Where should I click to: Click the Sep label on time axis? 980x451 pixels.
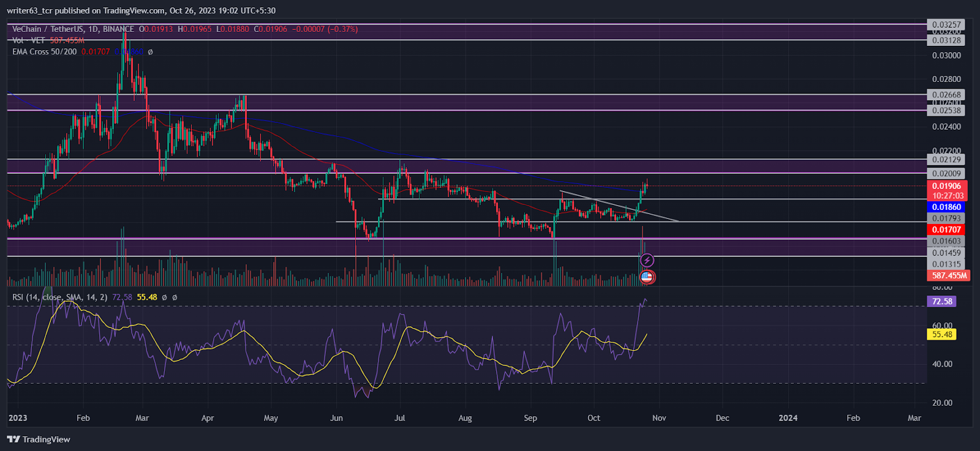coord(530,418)
